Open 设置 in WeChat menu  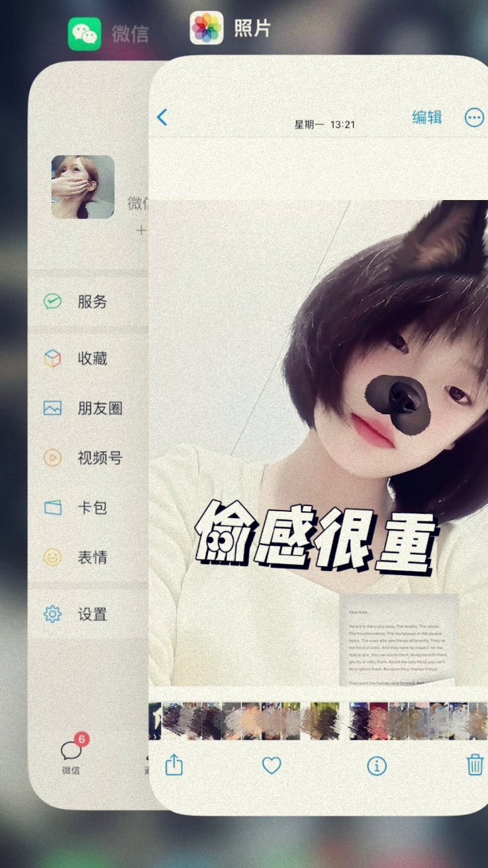click(92, 614)
